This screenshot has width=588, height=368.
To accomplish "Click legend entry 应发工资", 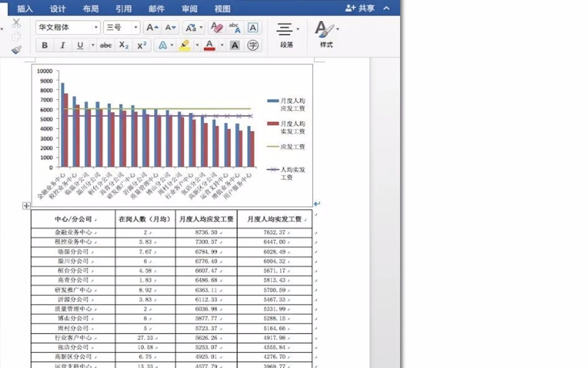I will click(x=286, y=147).
